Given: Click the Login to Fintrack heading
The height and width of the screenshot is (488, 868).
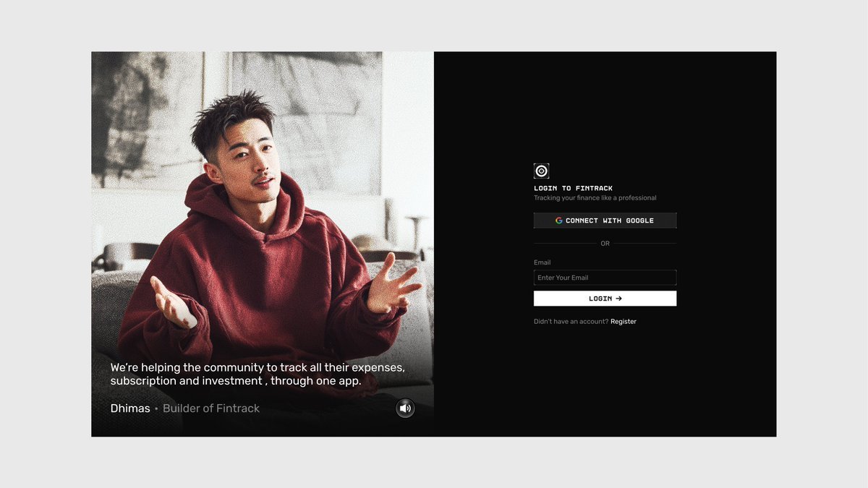Looking at the screenshot, I should pos(573,188).
